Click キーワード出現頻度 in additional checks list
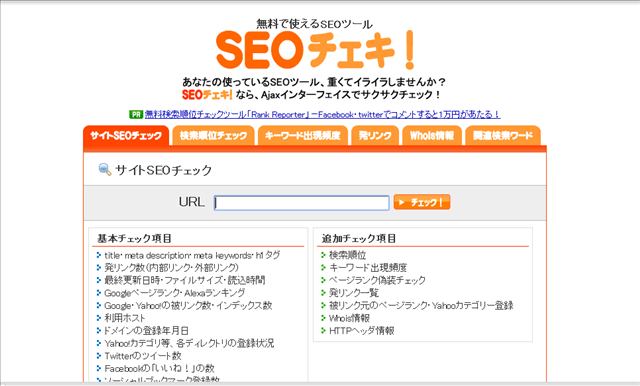This screenshot has width=640, height=386. [368, 268]
